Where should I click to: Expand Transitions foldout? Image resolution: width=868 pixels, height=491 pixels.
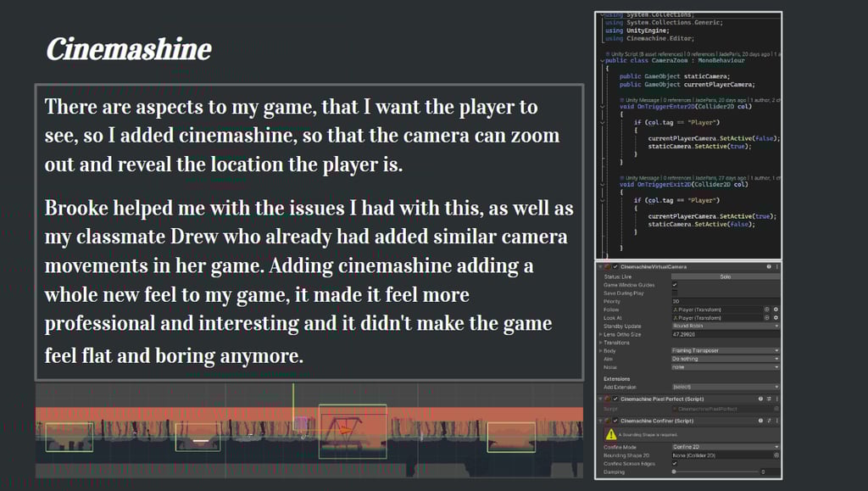pos(601,343)
